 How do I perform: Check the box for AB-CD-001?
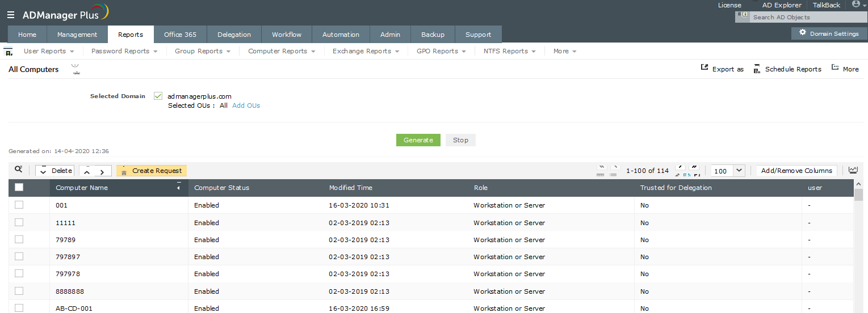point(19,308)
